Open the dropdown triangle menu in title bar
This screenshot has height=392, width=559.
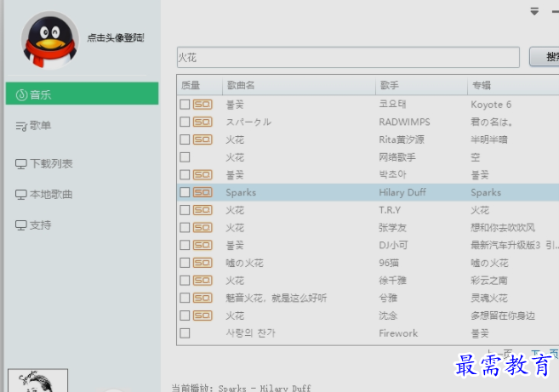pos(534,11)
